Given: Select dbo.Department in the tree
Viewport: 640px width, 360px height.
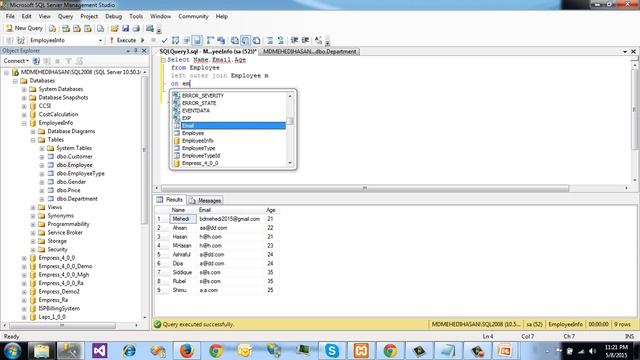Looking at the screenshot, I should coord(77,199).
